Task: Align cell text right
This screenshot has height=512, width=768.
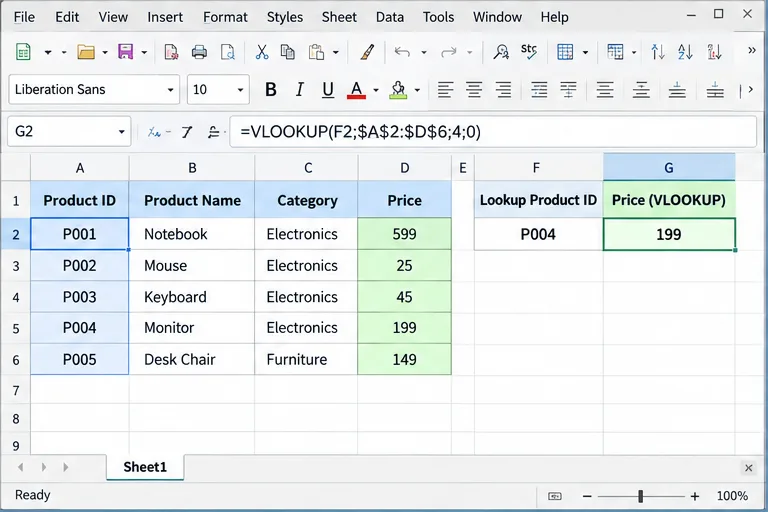Action: click(503, 90)
